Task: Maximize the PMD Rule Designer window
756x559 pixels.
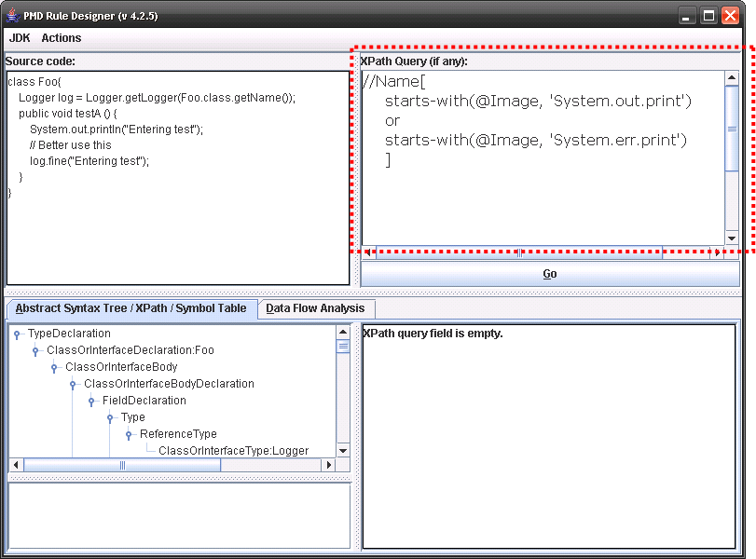Action: (708, 16)
